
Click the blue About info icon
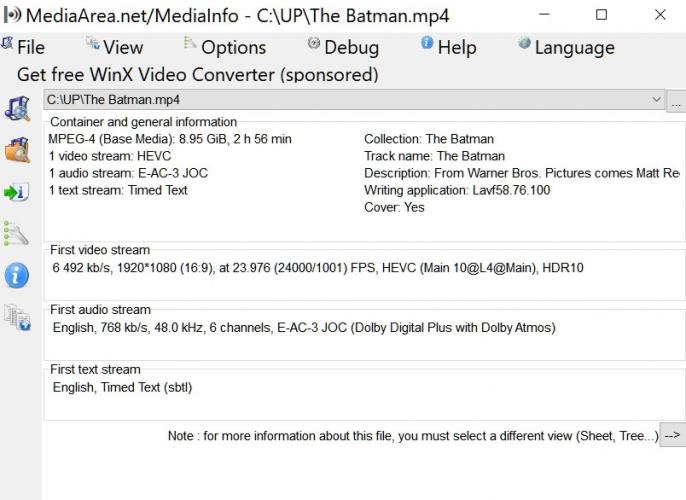pos(17,276)
